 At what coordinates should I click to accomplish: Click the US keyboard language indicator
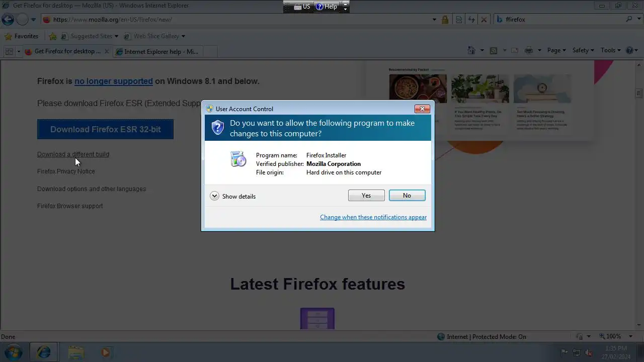[302, 7]
